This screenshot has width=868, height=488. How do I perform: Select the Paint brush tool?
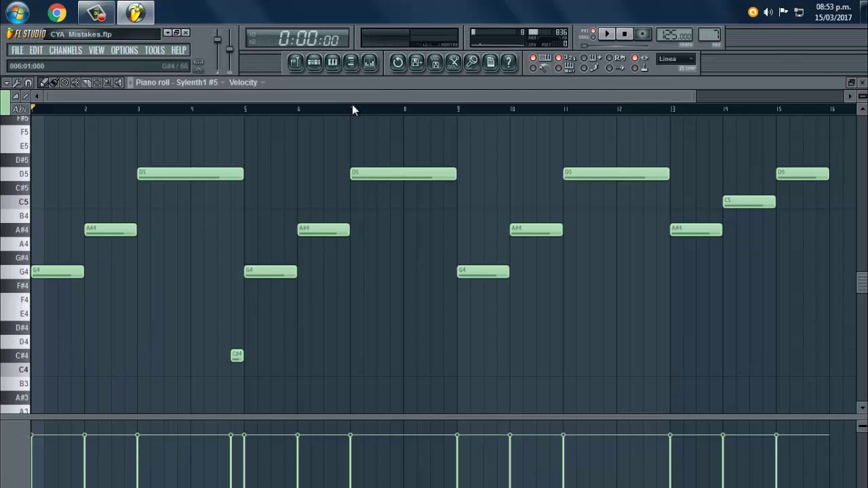click(54, 83)
